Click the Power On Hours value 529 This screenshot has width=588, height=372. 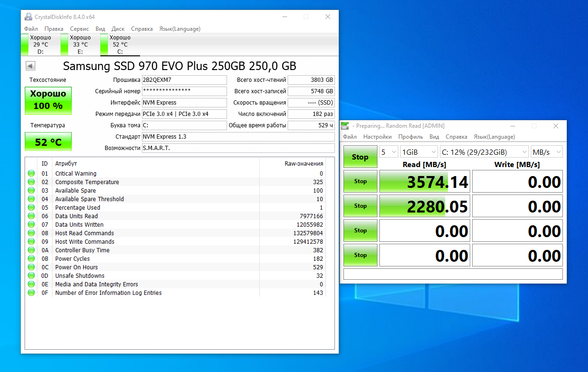coord(318,267)
